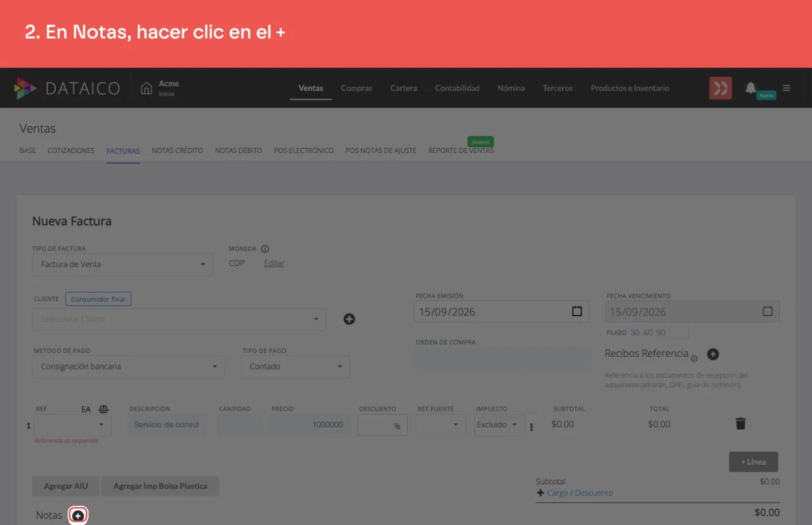
Task: Switch to the NOTAS DÉBITO tab
Action: pyautogui.click(x=239, y=150)
